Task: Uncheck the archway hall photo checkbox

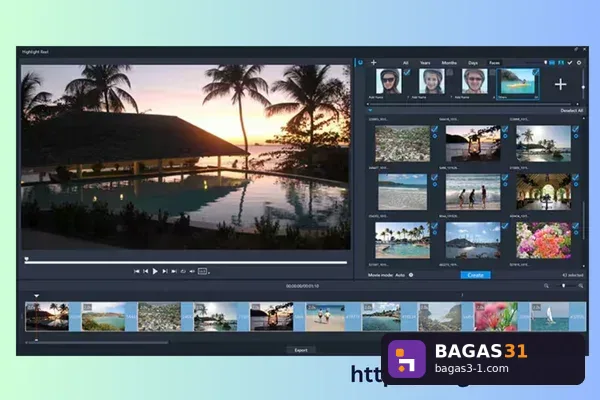Action: pos(576,177)
